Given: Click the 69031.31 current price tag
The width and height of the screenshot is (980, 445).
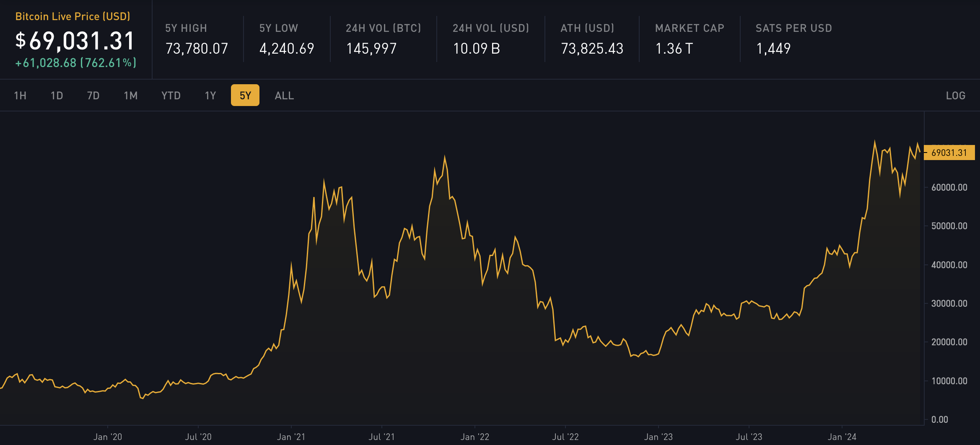Looking at the screenshot, I should pyautogui.click(x=949, y=153).
